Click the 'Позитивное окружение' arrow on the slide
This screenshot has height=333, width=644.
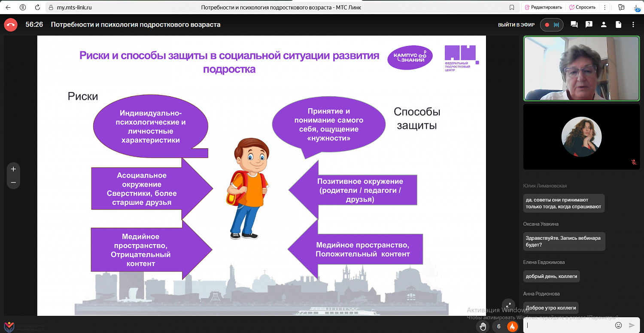click(x=352, y=190)
